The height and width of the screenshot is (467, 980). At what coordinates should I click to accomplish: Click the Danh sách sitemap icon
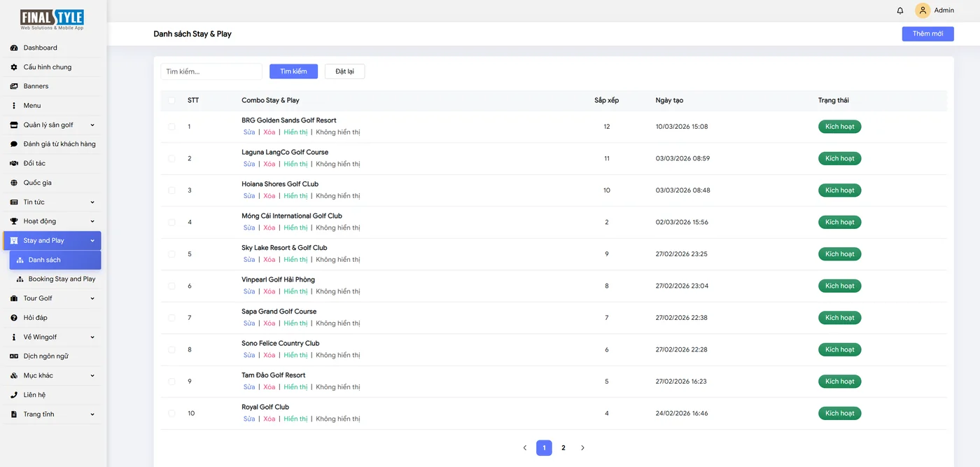coord(20,260)
